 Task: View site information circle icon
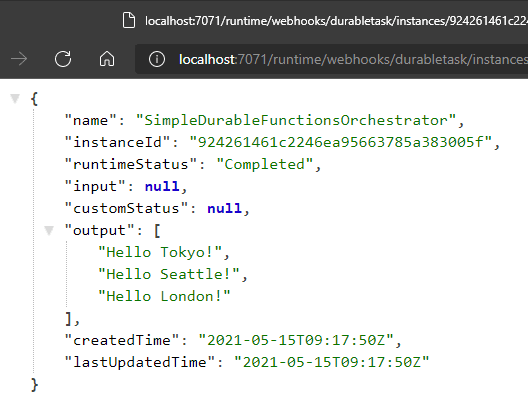point(157,59)
